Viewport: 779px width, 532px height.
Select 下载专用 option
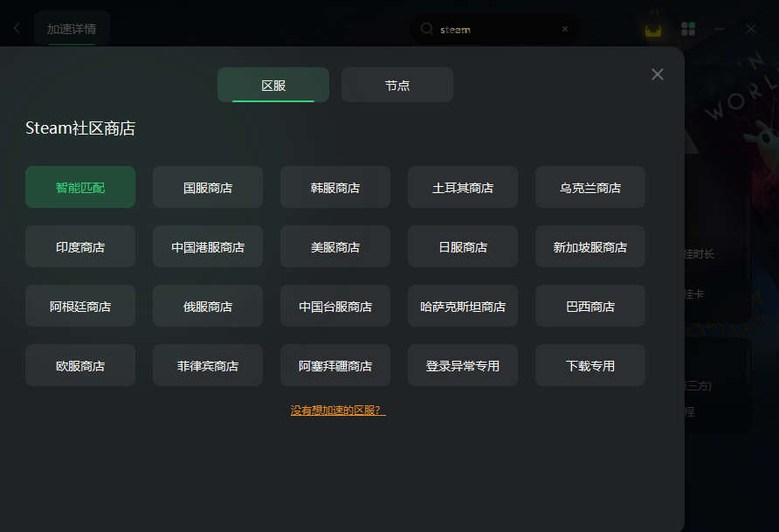590,365
